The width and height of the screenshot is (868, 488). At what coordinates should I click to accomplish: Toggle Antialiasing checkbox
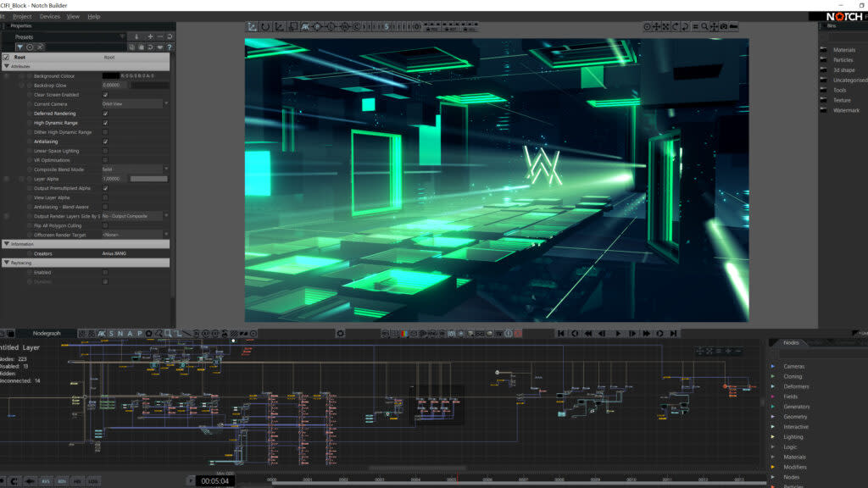pos(105,141)
